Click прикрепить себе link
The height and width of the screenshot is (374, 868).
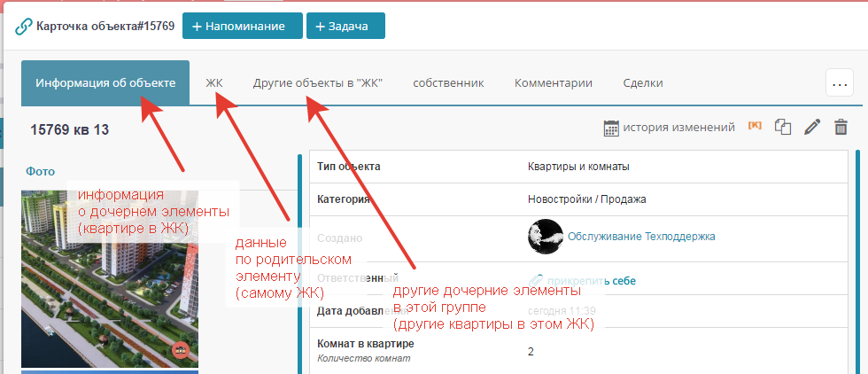593,281
